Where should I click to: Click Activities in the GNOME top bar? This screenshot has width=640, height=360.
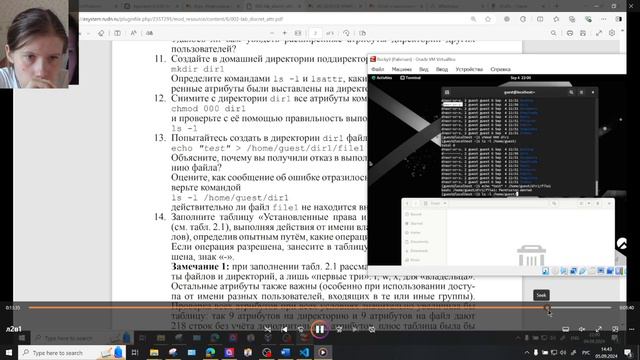(382, 78)
